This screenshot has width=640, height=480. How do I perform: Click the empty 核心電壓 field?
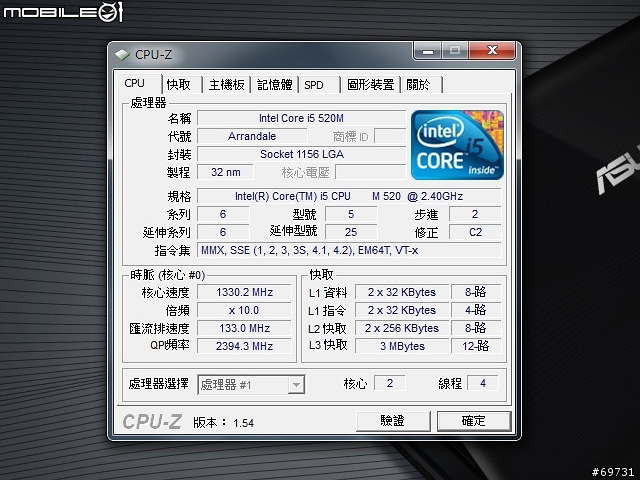click(x=371, y=172)
